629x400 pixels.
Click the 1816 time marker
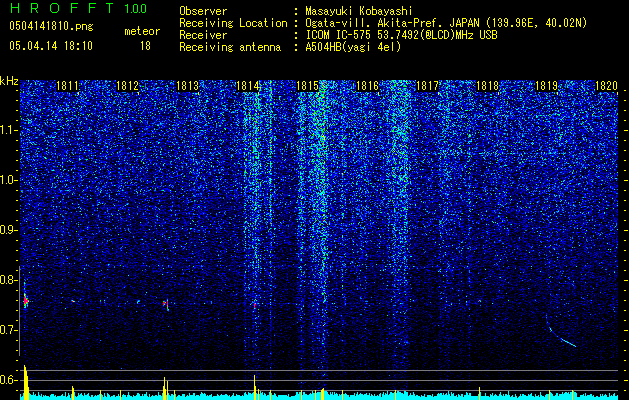tap(367, 86)
